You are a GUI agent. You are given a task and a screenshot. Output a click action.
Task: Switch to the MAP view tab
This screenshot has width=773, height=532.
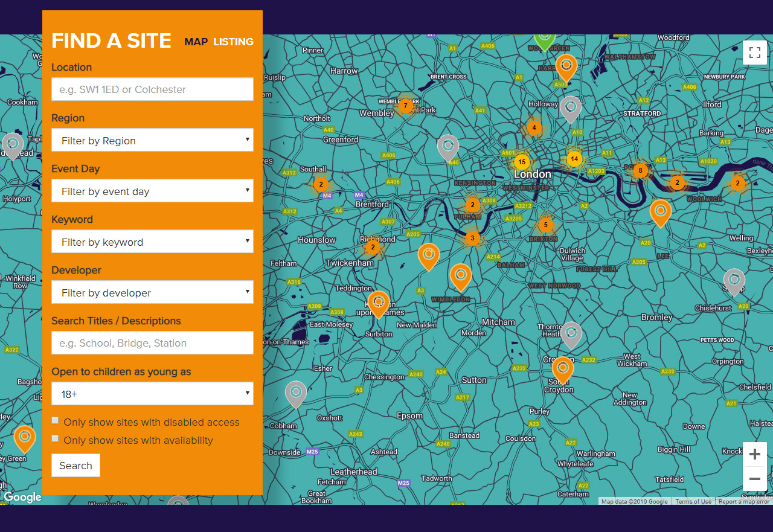196,42
